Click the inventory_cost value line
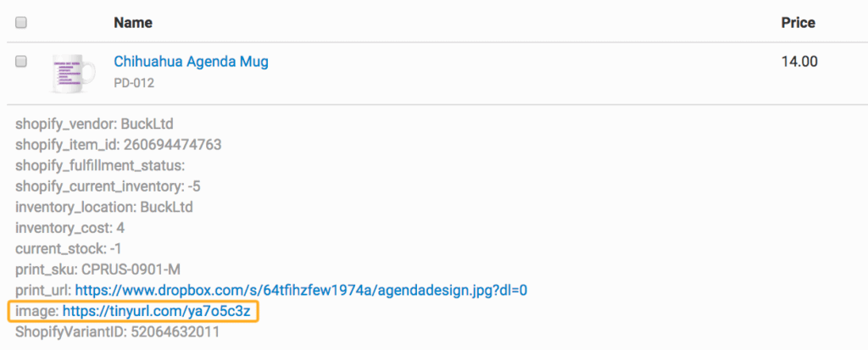 point(70,228)
